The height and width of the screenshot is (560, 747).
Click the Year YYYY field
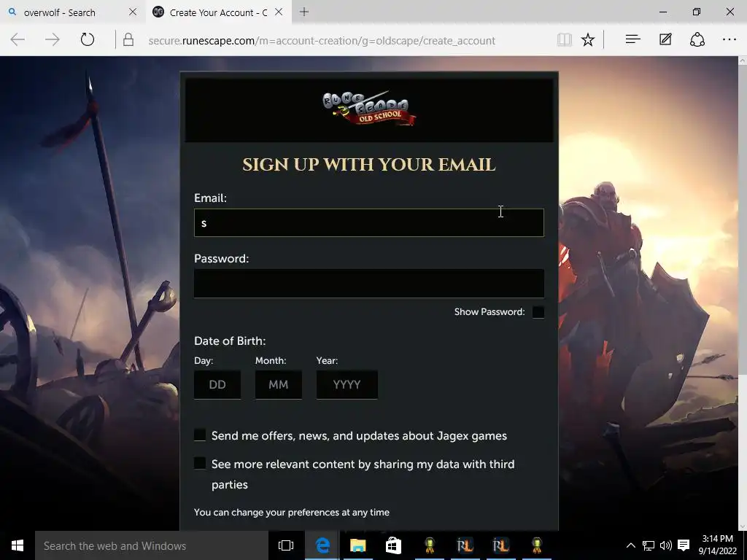pos(347,384)
